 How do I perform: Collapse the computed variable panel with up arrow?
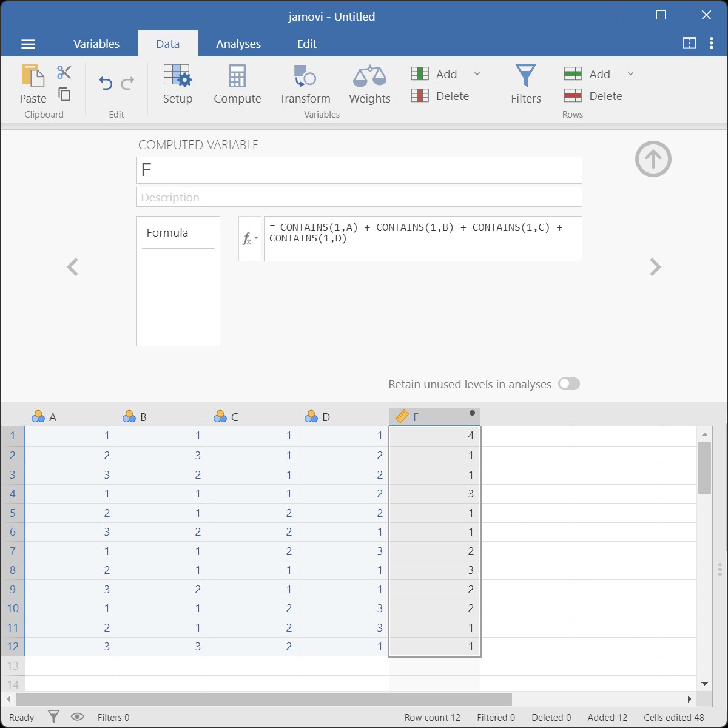653,160
